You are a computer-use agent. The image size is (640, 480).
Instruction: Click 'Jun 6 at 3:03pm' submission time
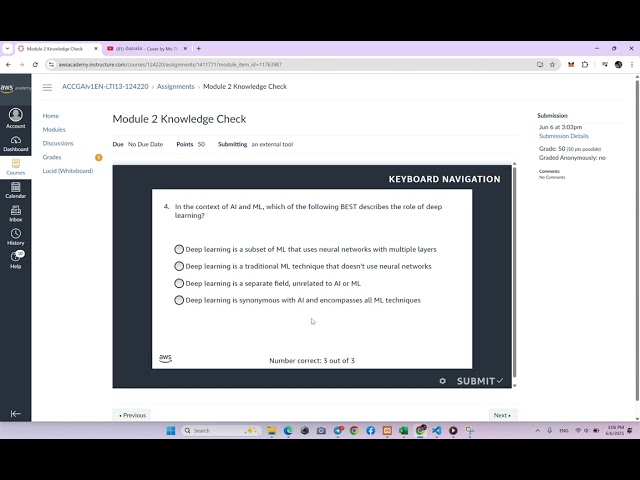point(560,127)
